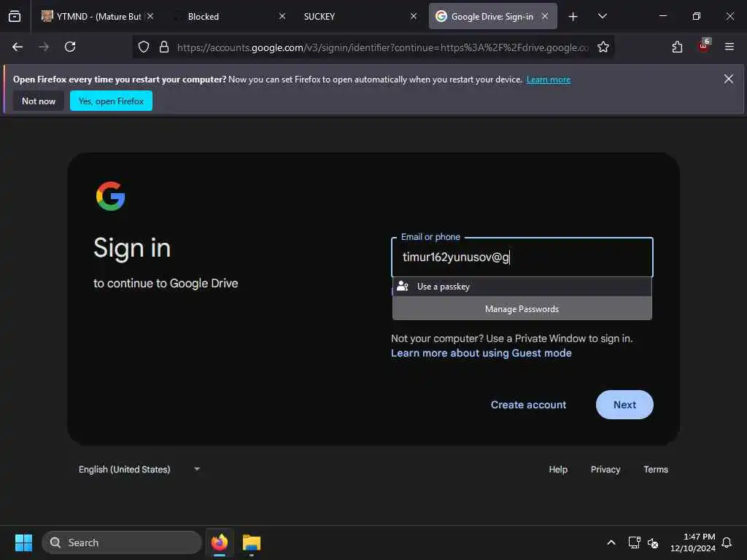
Task: List all tabs dropdown arrow
Action: (602, 16)
